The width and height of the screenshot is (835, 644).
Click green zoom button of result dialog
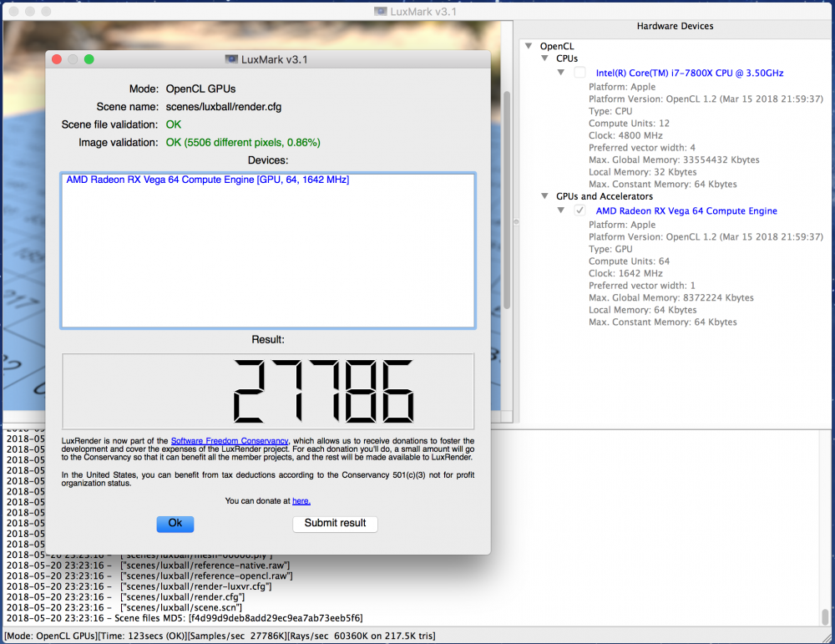click(89, 59)
